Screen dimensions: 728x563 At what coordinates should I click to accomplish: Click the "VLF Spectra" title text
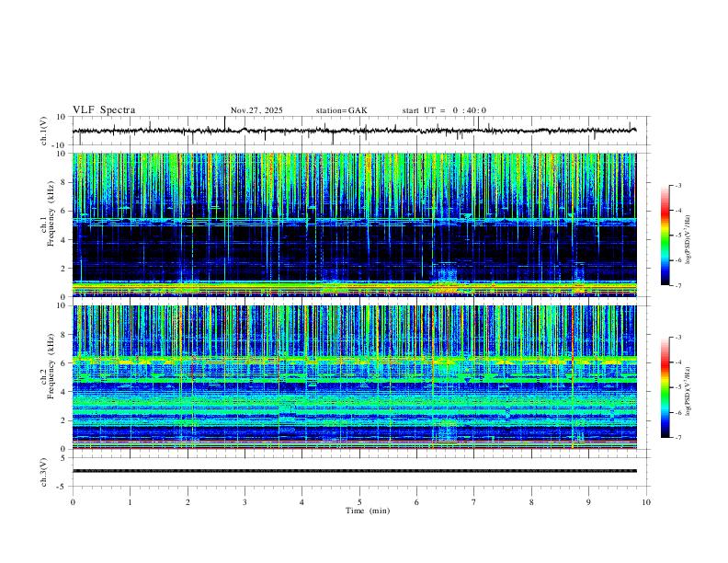click(x=104, y=110)
